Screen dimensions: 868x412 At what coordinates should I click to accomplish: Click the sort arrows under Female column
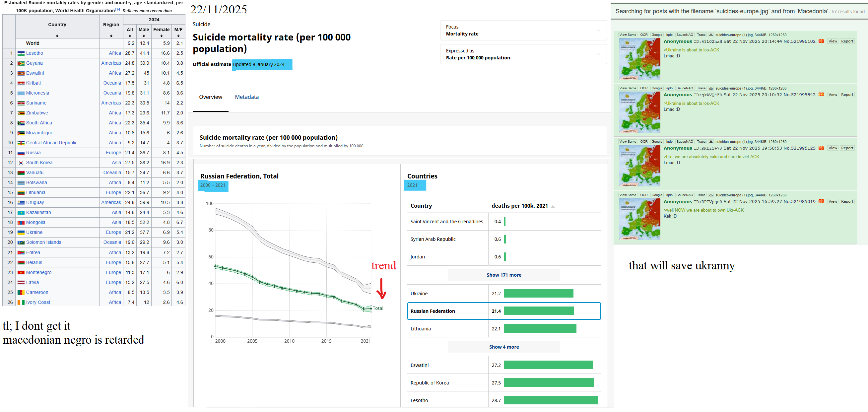coord(162,36)
